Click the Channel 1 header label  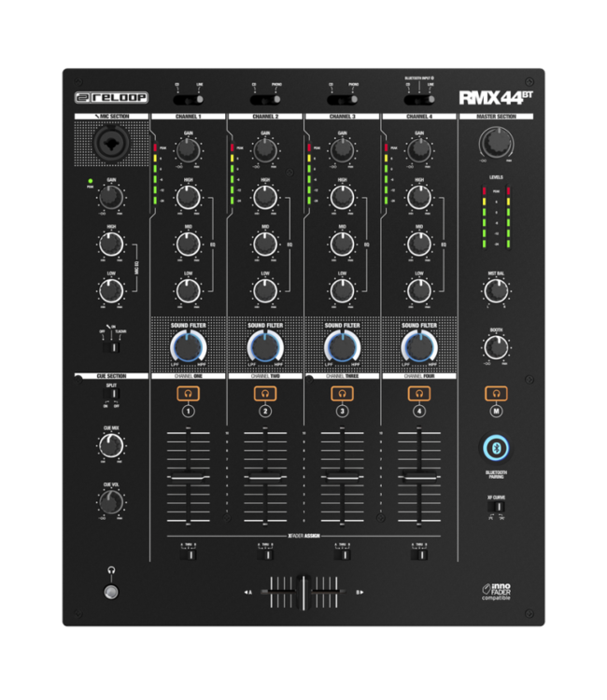click(x=188, y=117)
